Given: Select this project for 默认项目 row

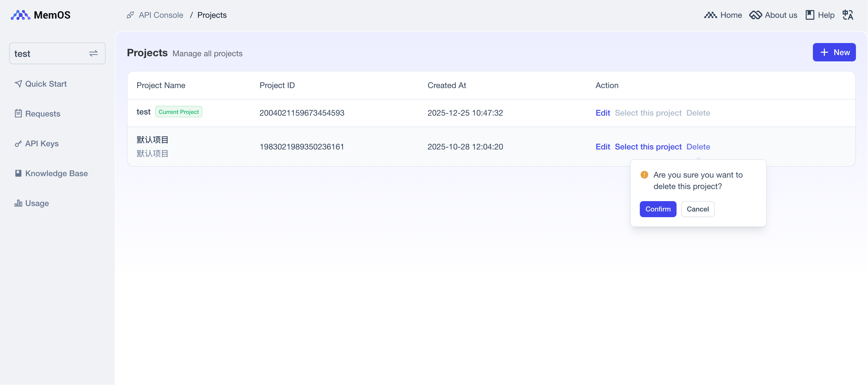Looking at the screenshot, I should click(648, 147).
